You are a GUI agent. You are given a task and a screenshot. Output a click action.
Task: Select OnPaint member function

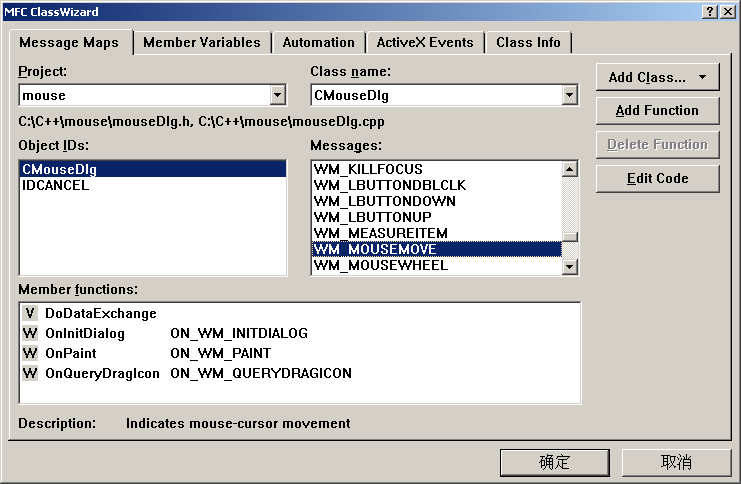70,353
